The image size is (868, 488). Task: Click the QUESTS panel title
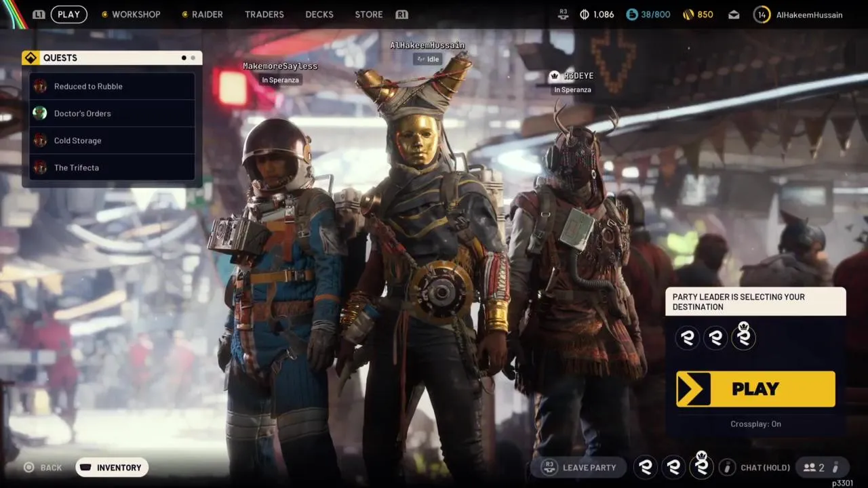pyautogui.click(x=60, y=58)
